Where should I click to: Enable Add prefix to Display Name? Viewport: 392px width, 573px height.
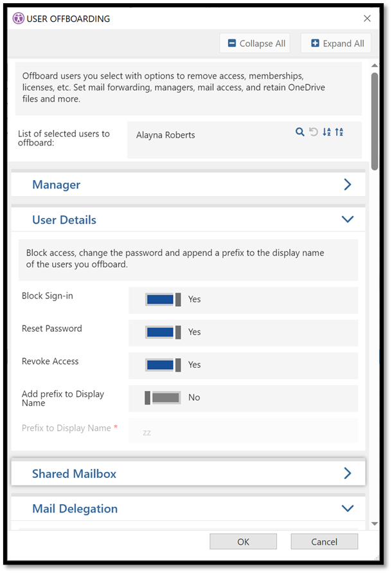(x=163, y=398)
